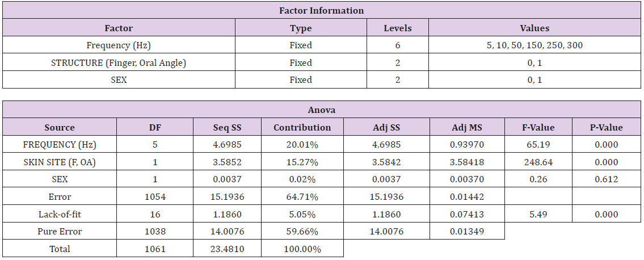Select the P-Value 0.612 cell
Screen dimensions: 644x260
tap(605, 179)
